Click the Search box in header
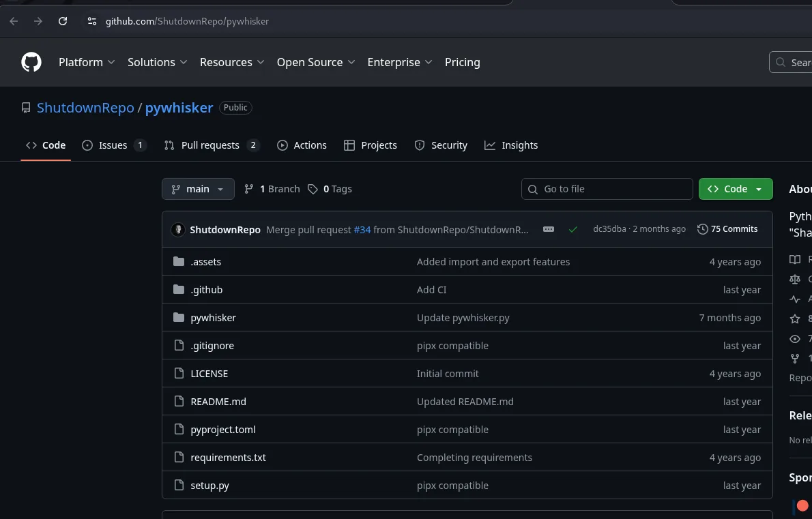This screenshot has width=812, height=519. point(791,62)
